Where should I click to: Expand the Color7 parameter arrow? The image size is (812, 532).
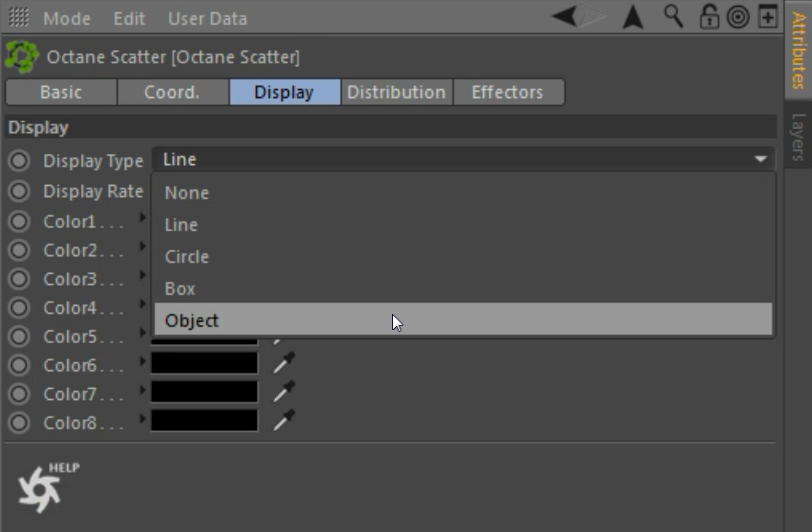pyautogui.click(x=142, y=390)
